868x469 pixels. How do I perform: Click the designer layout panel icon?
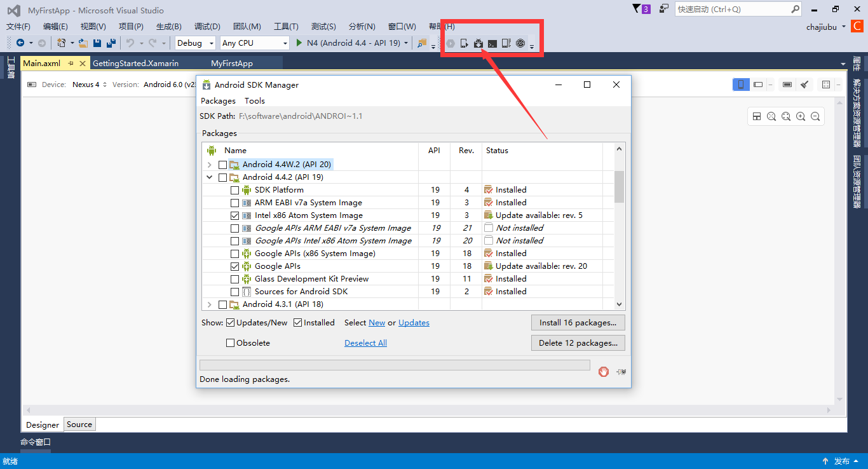(x=757, y=116)
